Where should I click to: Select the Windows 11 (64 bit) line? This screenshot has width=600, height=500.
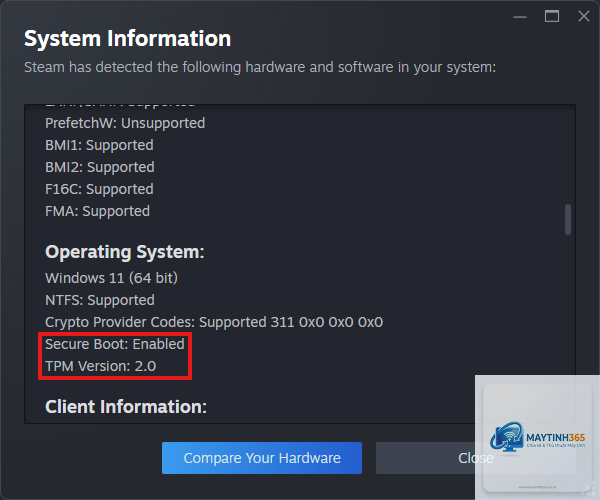[x=111, y=278]
